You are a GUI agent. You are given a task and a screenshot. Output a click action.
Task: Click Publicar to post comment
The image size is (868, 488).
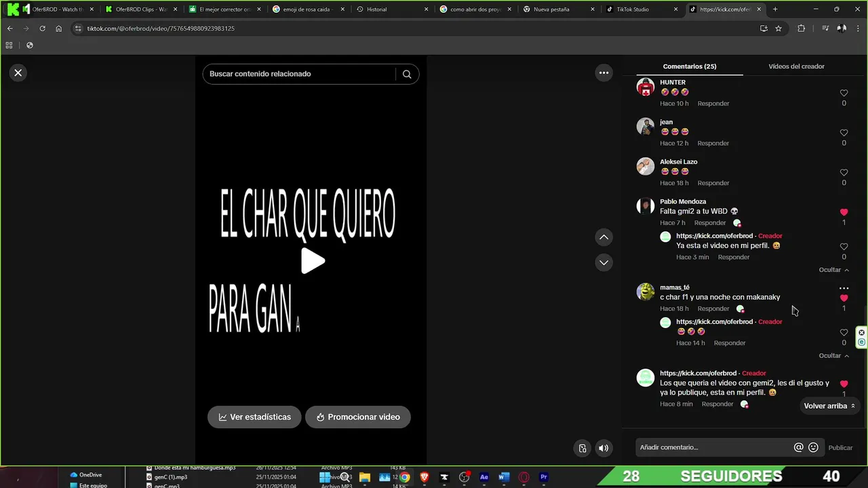[840, 447]
